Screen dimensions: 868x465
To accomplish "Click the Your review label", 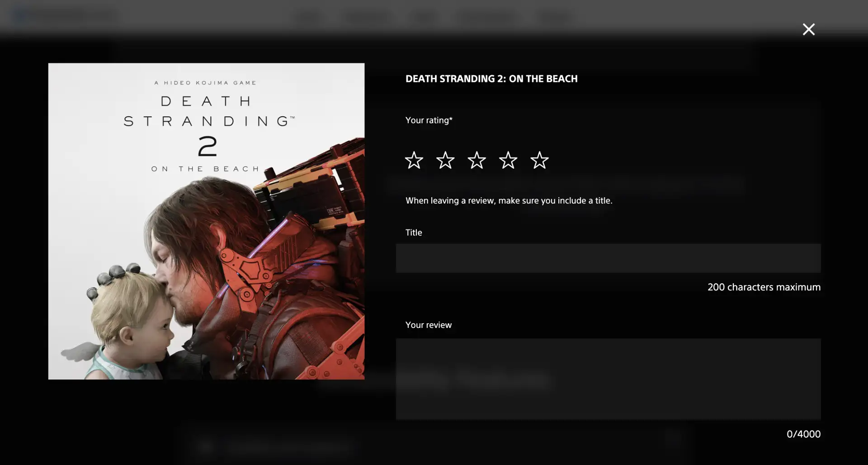I will (429, 325).
